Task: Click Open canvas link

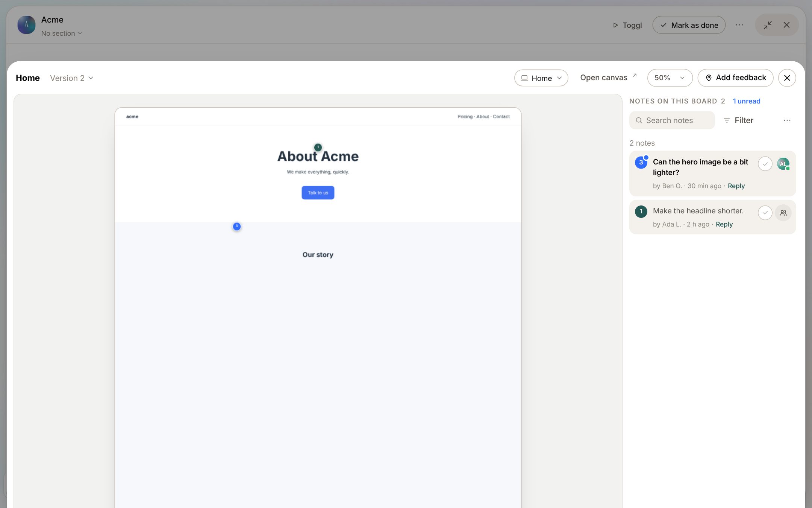Action: coord(608,78)
